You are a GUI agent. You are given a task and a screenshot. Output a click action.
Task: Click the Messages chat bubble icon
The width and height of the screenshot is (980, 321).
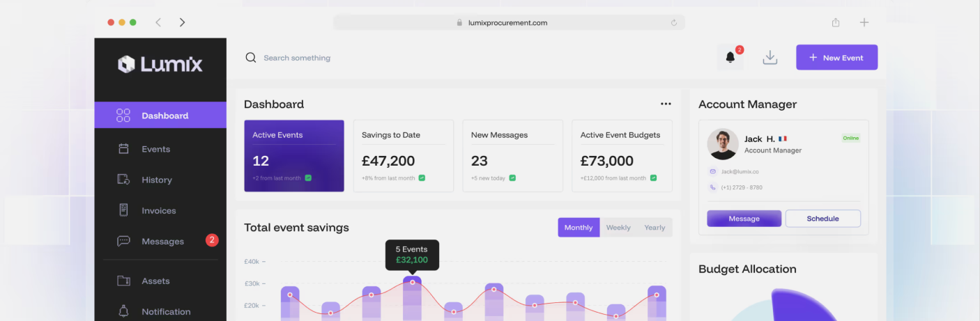pos(123,242)
